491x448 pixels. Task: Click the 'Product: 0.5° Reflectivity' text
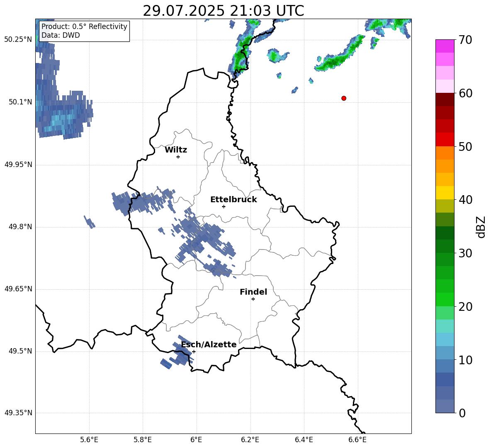84,26
